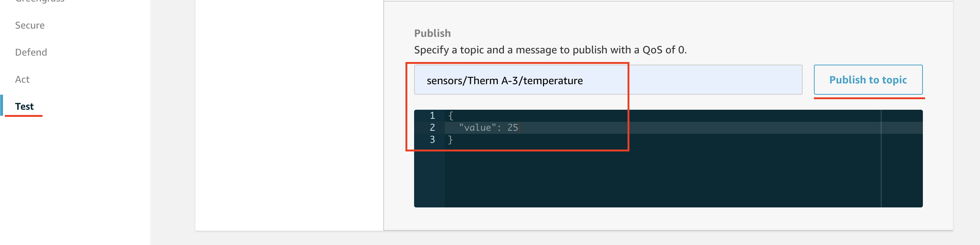Click the highlighted active row of line two
980x245 pixels.
(x=685, y=128)
